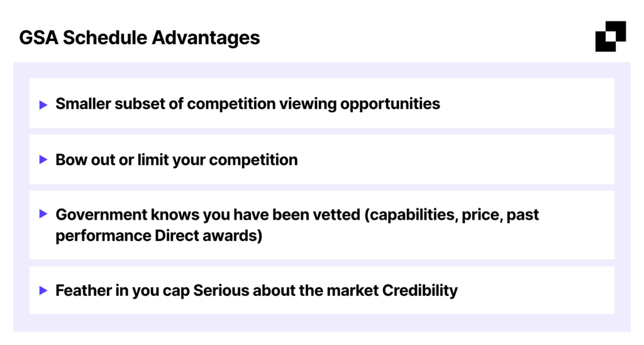Select the word Advantages in the heading
644x345 pixels.
(206, 38)
